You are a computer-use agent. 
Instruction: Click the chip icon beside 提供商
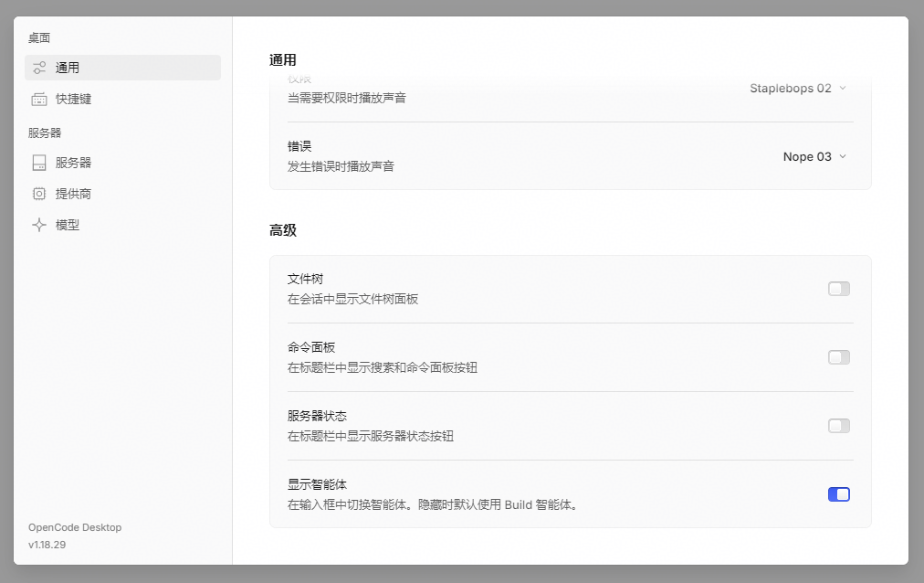(39, 194)
